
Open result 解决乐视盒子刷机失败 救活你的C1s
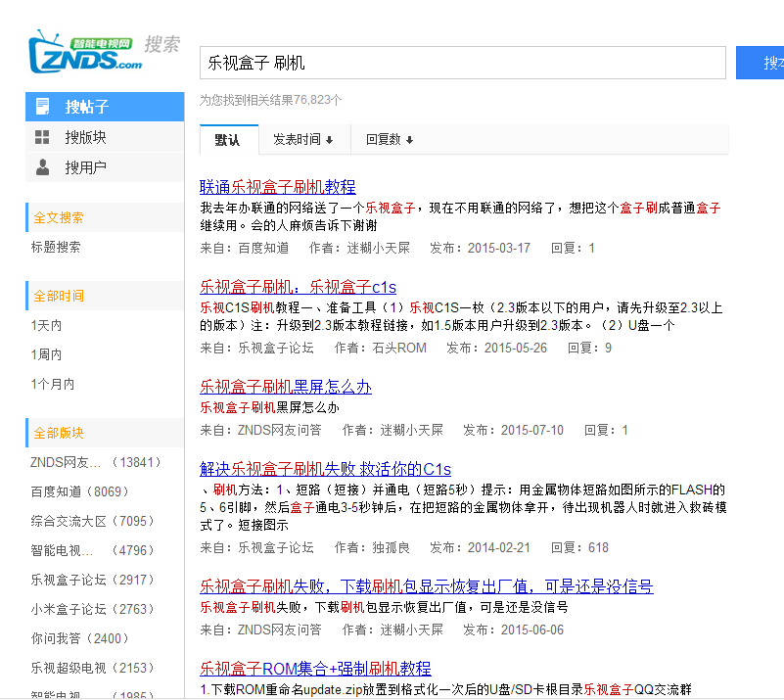click(x=326, y=469)
